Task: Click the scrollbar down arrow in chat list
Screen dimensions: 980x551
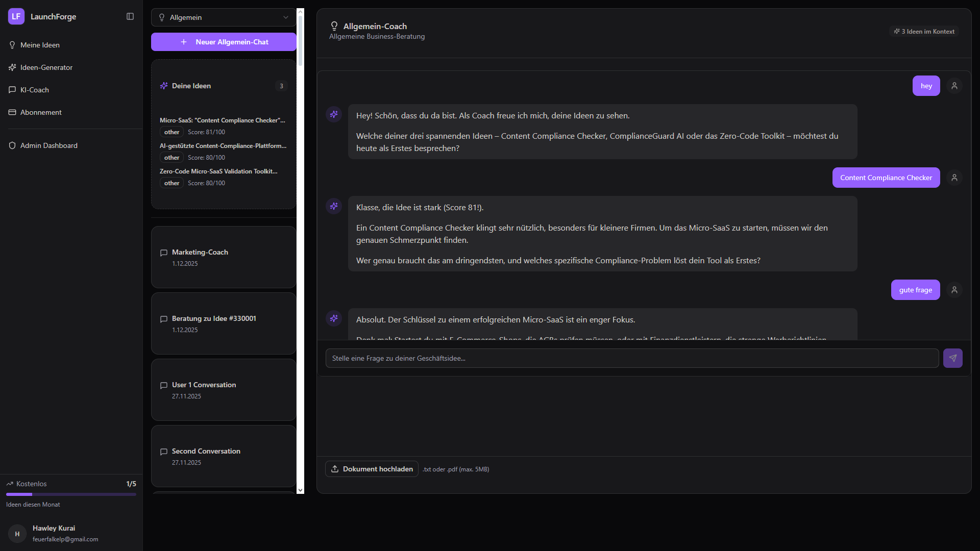Action: [300, 490]
